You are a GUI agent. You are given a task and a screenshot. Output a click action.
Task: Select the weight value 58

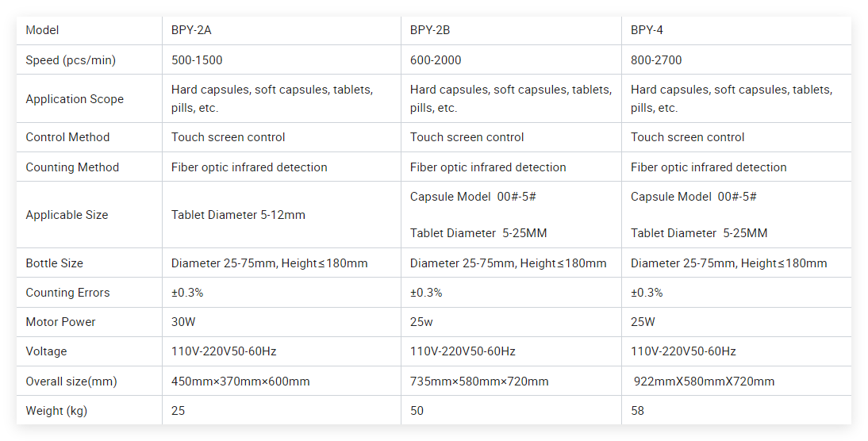point(638,411)
